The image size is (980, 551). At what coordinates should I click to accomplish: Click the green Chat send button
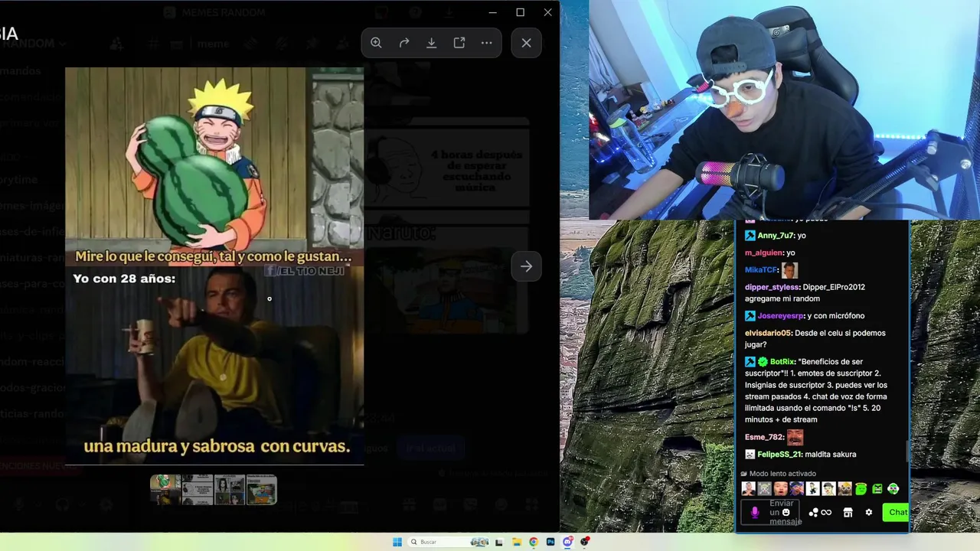pos(896,513)
